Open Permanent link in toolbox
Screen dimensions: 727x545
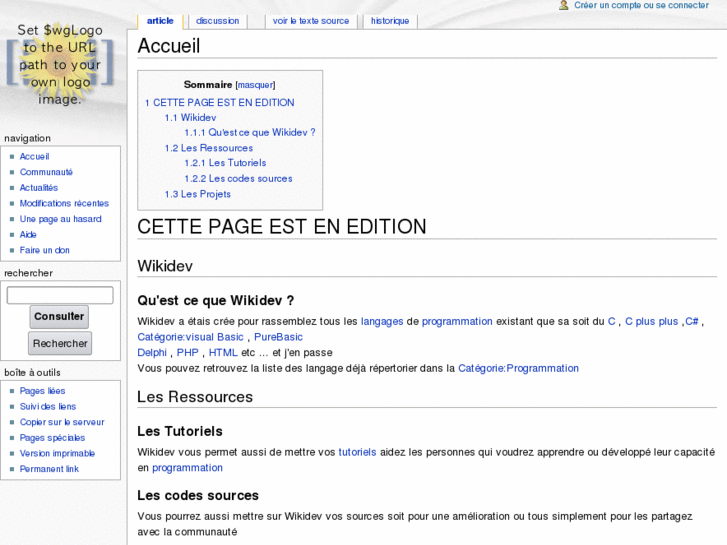pos(49,469)
